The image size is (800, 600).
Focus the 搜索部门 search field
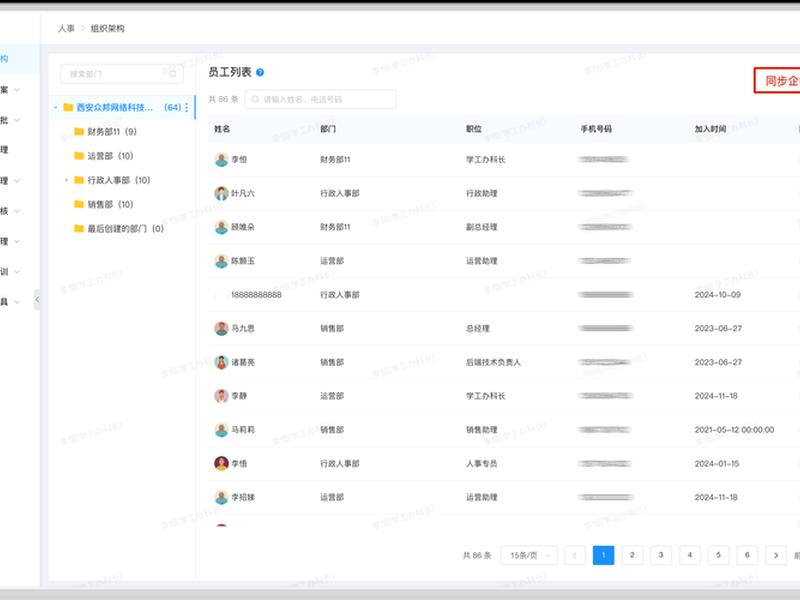pos(121,74)
